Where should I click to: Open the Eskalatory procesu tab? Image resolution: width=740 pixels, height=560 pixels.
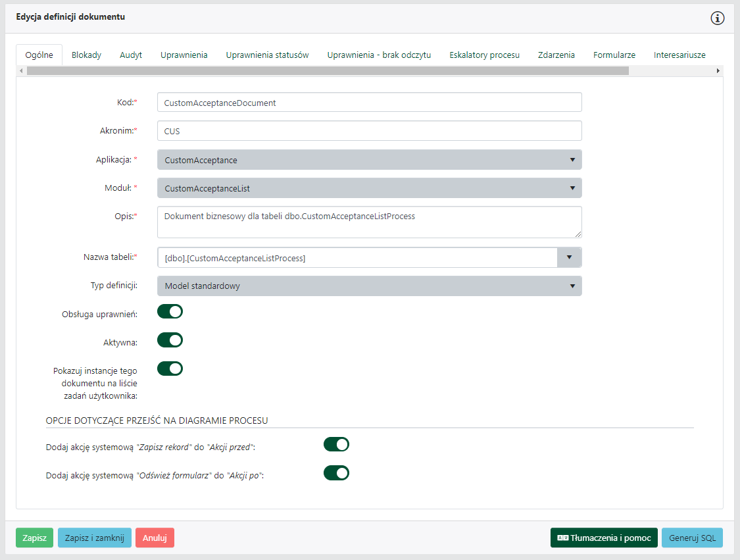484,55
